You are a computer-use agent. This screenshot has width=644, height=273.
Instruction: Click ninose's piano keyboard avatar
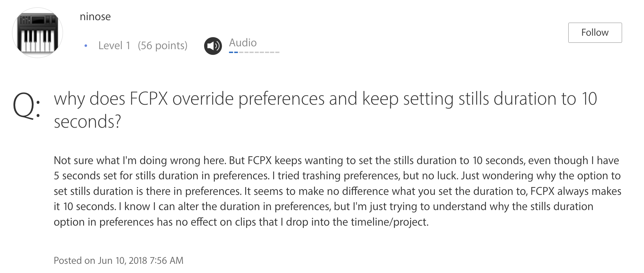pos(38,33)
